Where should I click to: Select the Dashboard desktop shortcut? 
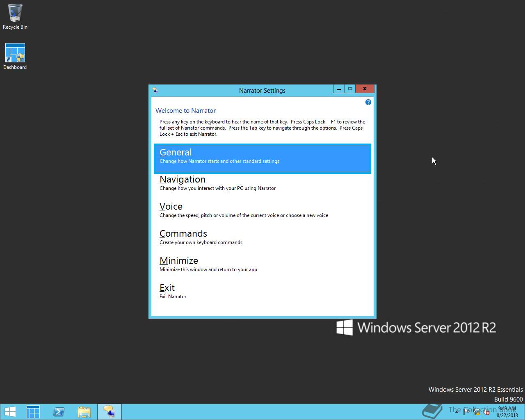point(15,57)
